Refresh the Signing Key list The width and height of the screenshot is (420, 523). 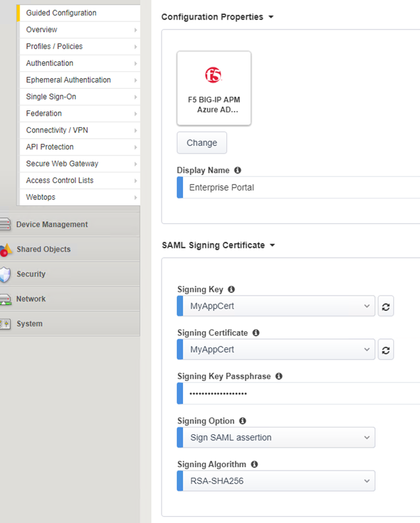click(x=386, y=306)
